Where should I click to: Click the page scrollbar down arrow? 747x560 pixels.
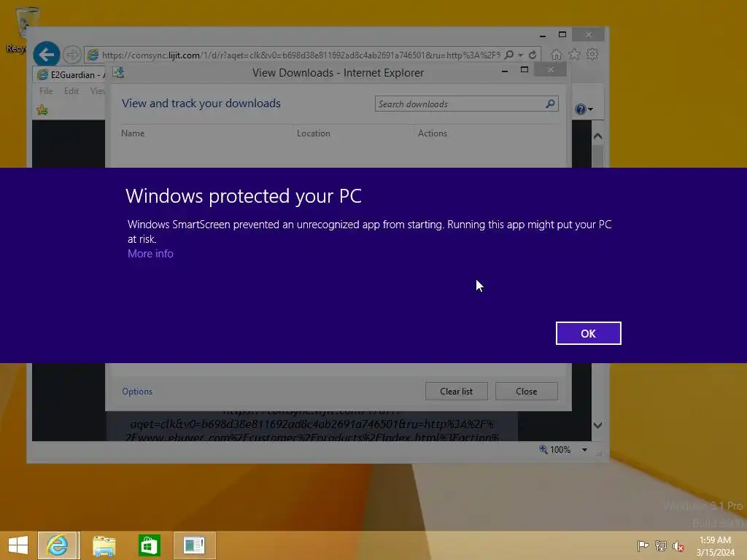(598, 425)
